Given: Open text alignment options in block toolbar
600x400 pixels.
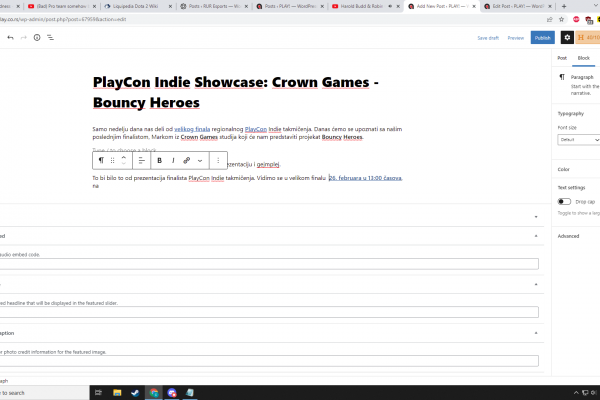Looking at the screenshot, I should 142,160.
